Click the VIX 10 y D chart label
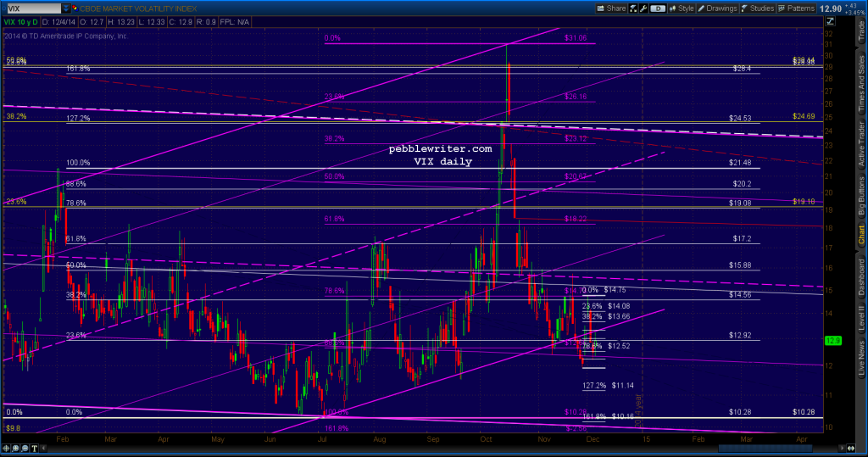This screenshot has width=868, height=457. point(20,22)
